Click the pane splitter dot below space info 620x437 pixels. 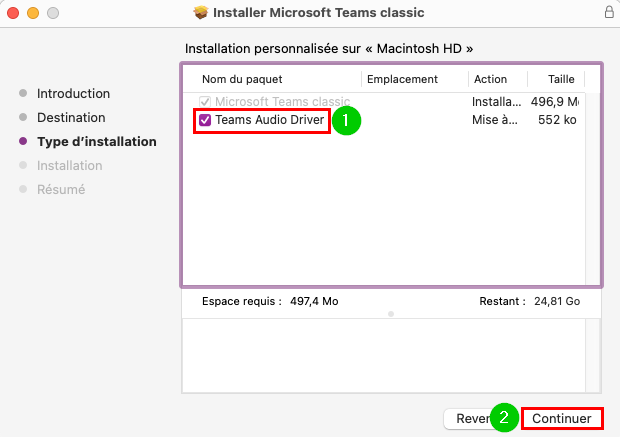coord(391,314)
